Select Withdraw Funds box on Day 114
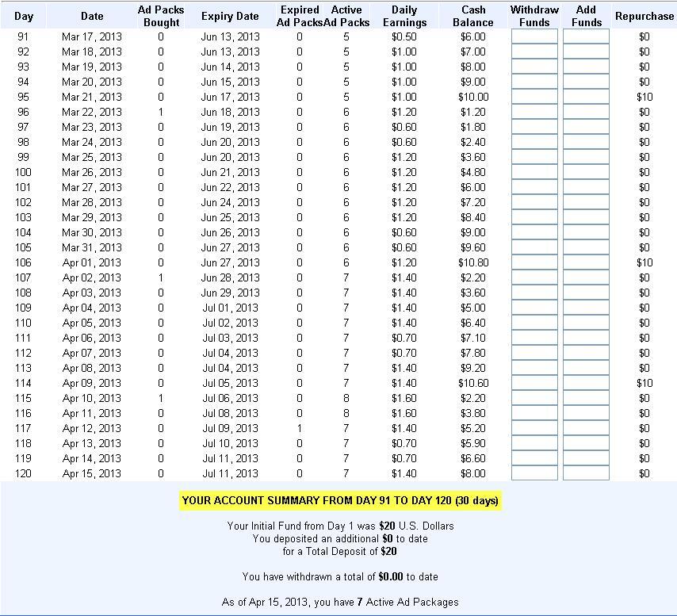The image size is (677, 616). click(x=534, y=383)
